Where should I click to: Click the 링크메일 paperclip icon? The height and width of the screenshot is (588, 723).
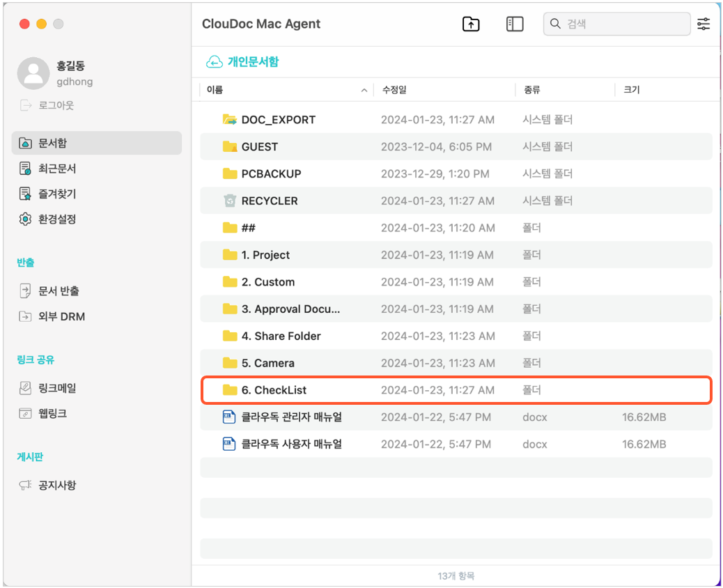coord(25,388)
